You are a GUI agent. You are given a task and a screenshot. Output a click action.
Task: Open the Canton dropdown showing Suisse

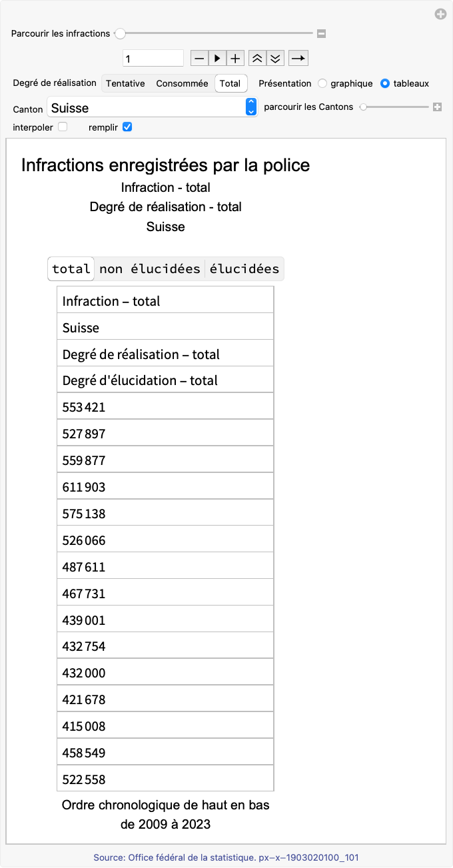click(x=153, y=107)
